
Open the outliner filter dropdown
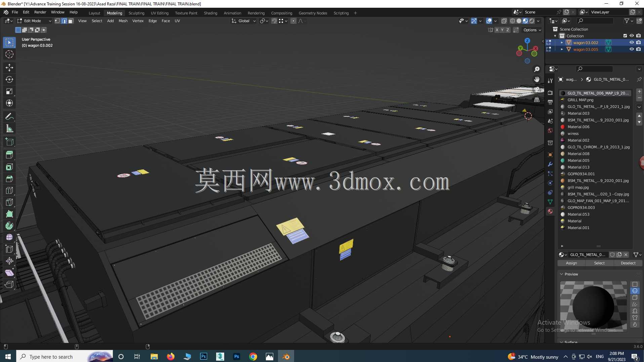629,21
